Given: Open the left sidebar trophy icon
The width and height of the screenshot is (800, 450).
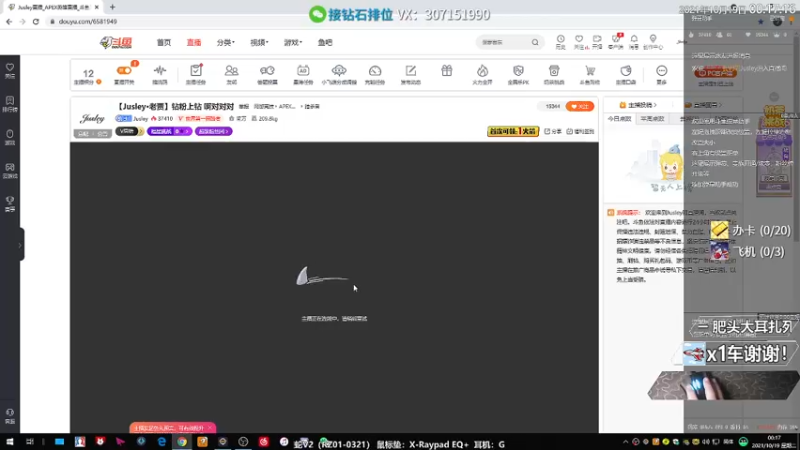Looking at the screenshot, I should 10,204.
